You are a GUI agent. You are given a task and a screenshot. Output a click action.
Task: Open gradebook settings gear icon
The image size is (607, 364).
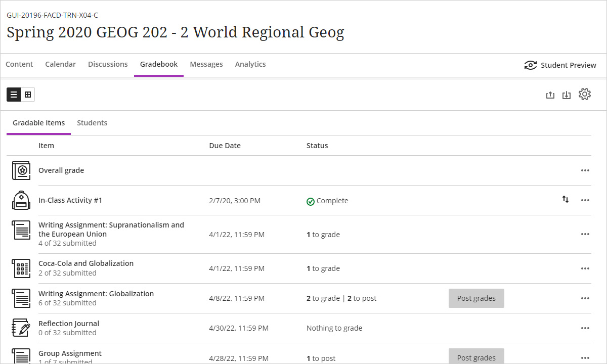(x=585, y=95)
